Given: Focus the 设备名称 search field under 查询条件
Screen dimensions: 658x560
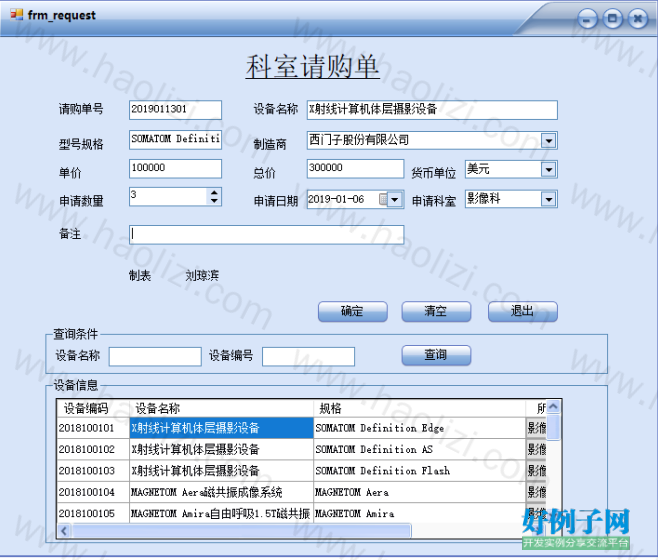Looking at the screenshot, I should tap(155, 356).
